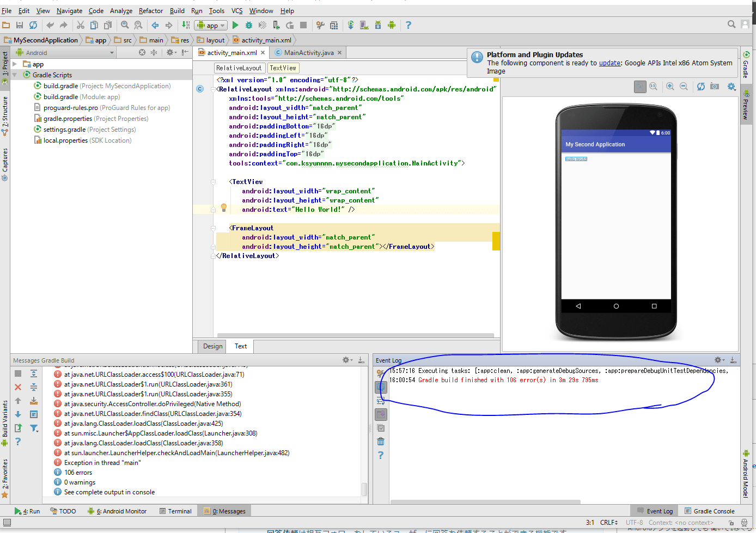Fold the RelativeLayout tag in gutter

click(x=214, y=89)
